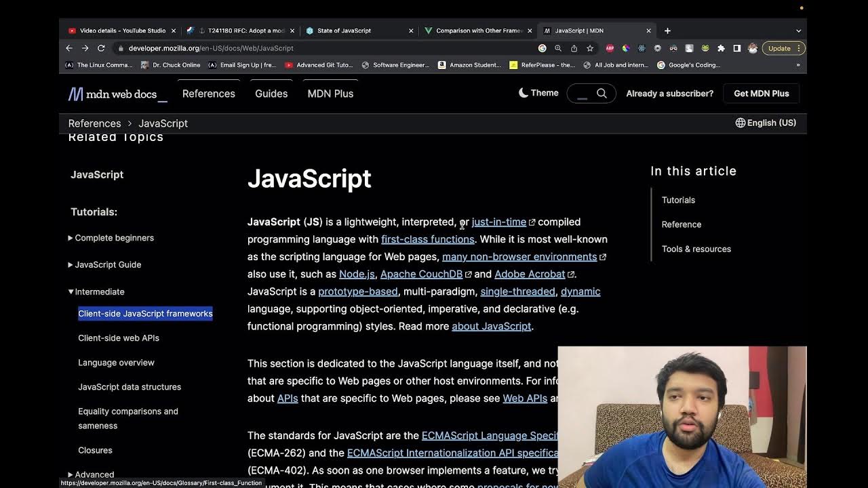Image resolution: width=868 pixels, height=488 pixels.
Task: Switch to the State of JavaScript tab
Action: pos(359,30)
